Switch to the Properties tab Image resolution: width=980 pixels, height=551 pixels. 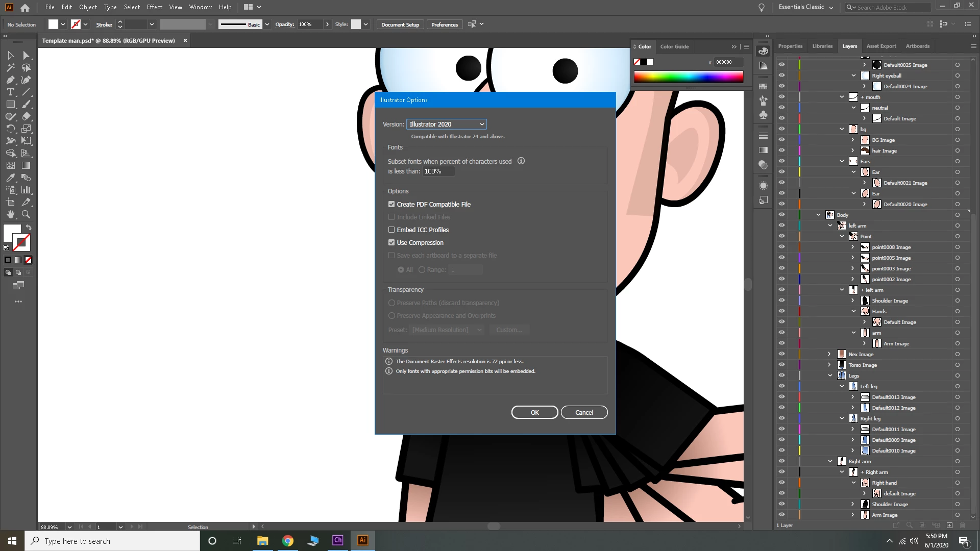point(790,46)
